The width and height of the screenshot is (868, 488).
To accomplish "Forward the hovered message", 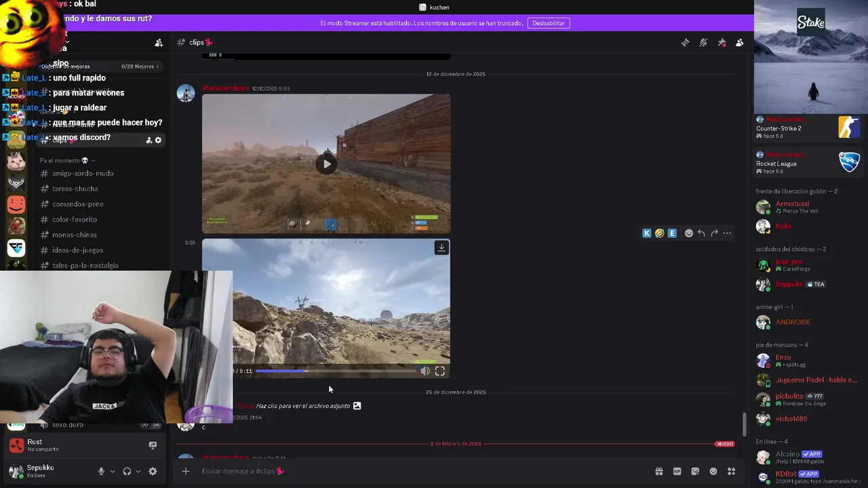I will [x=714, y=233].
